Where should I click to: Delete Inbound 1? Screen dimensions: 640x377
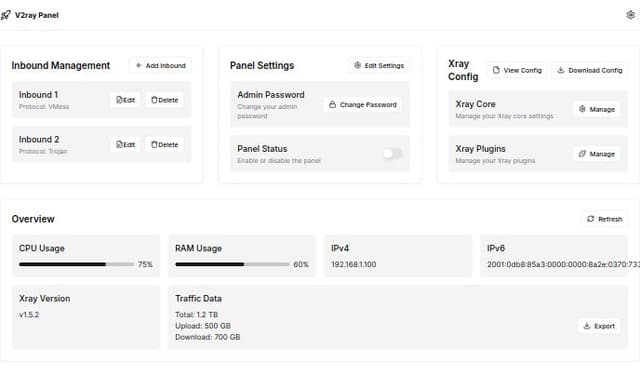point(164,100)
